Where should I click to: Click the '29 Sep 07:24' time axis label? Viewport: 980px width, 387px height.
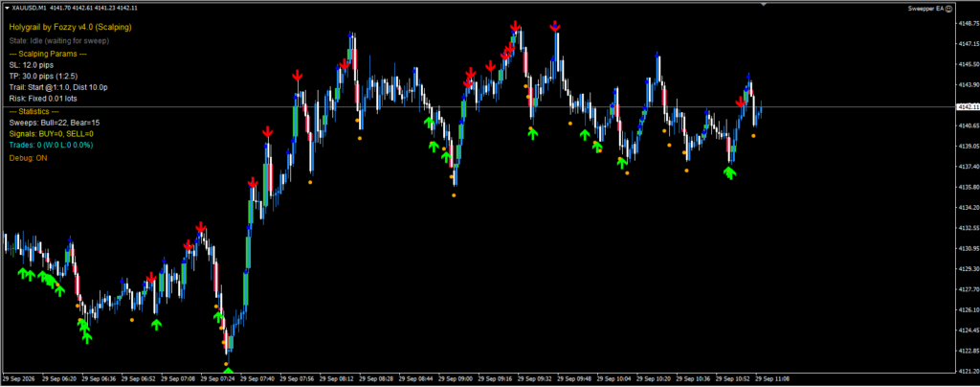217,379
